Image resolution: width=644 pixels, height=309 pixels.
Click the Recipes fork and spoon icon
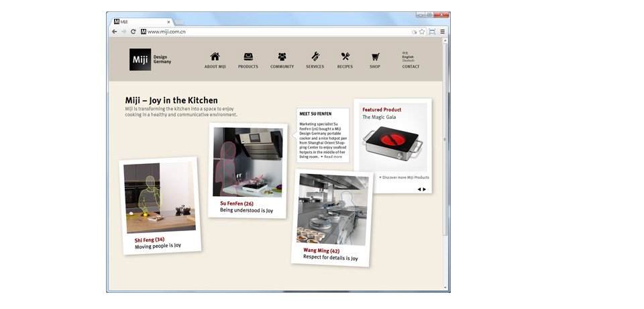tap(345, 56)
